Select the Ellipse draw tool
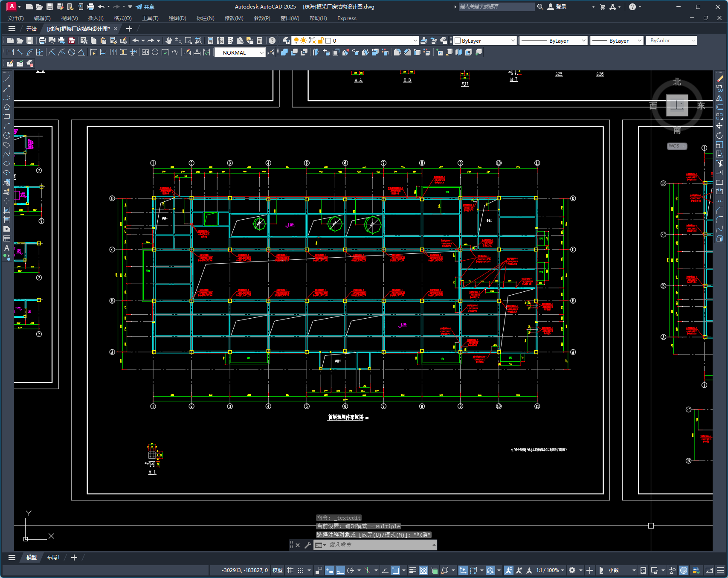Viewport: 728px width, 578px height. tap(7, 163)
